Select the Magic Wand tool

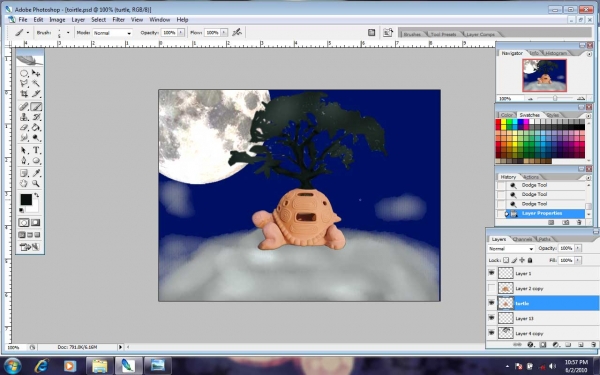pyautogui.click(x=36, y=83)
